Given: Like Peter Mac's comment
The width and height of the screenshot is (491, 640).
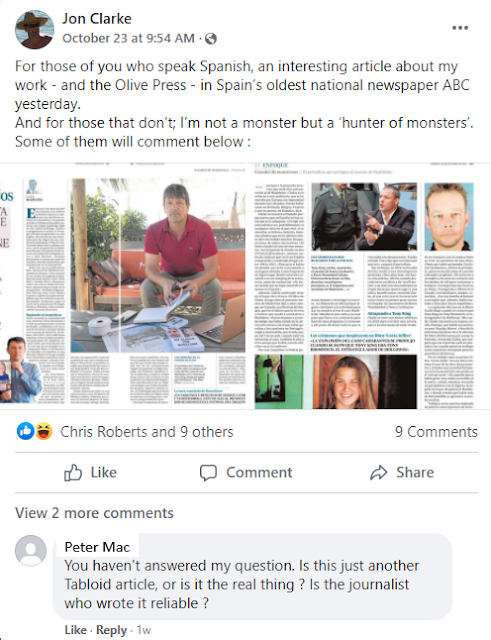Looking at the screenshot, I should point(75,630).
